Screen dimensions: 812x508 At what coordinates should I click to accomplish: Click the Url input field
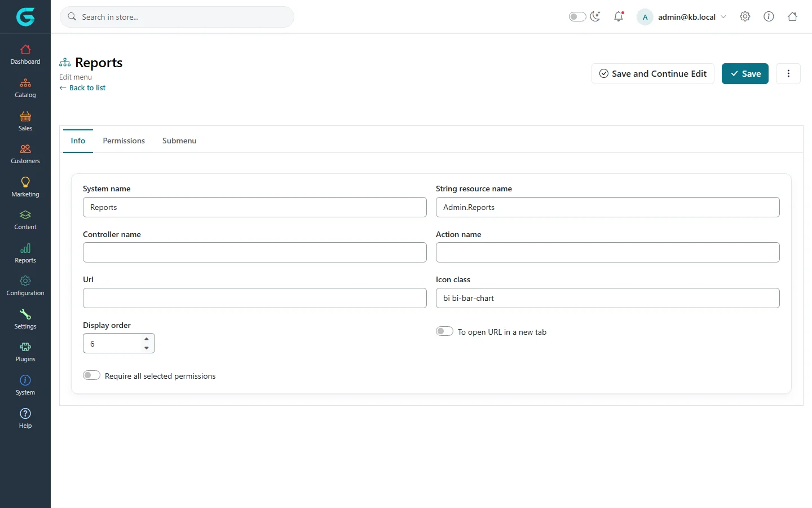click(x=255, y=298)
